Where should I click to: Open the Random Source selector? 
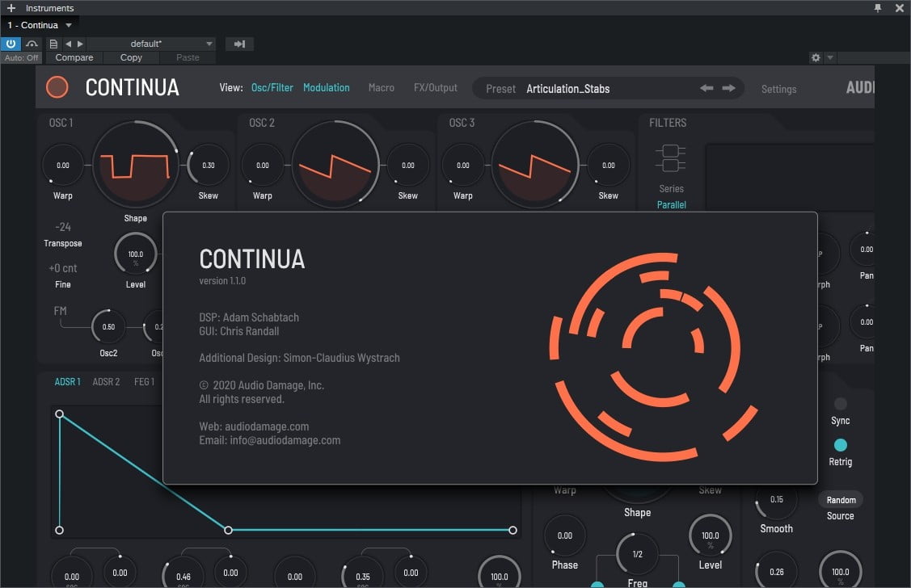pos(841,500)
